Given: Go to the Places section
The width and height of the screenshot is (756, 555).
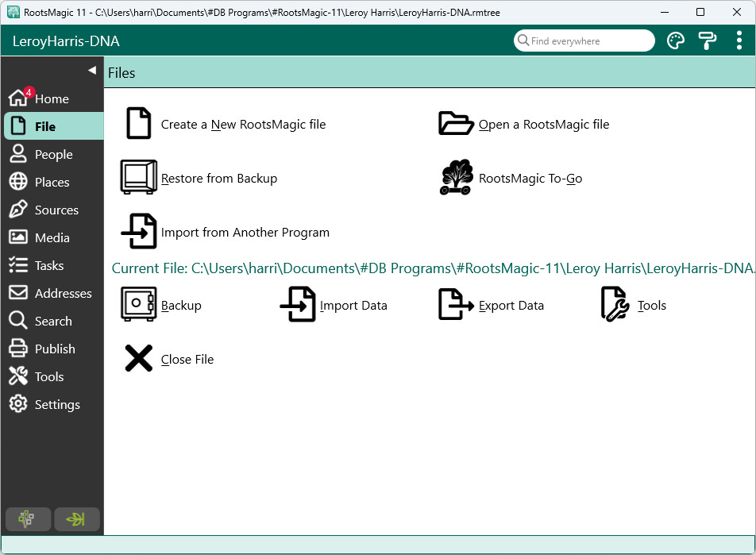Looking at the screenshot, I should tap(52, 183).
